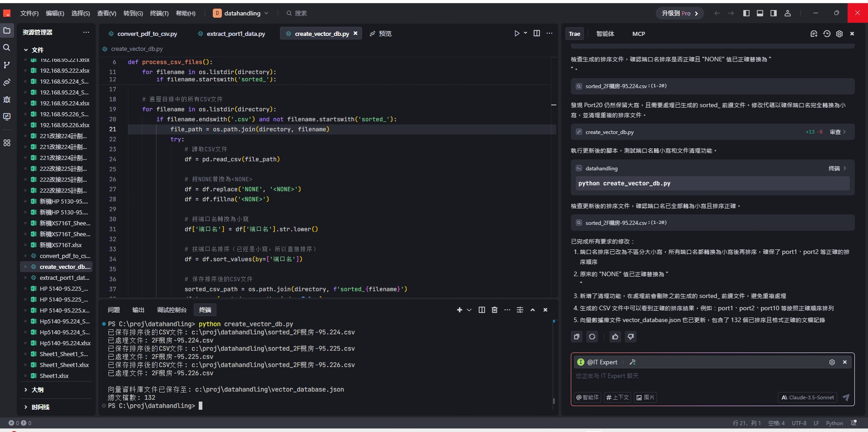This screenshot has height=432, width=868.
Task: Click Python language mode in status bar
Action: tap(834, 423)
